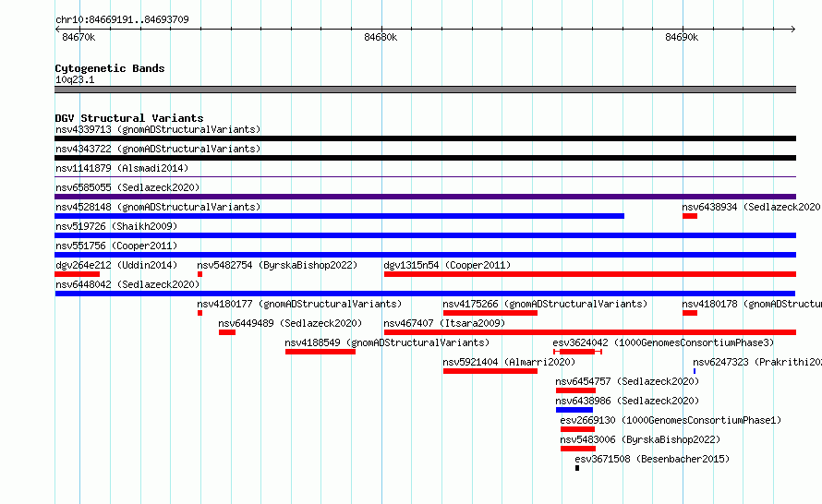Click the nsv6438986 Sedlazeck2020 label
This screenshot has width=822, height=504.
click(x=627, y=401)
